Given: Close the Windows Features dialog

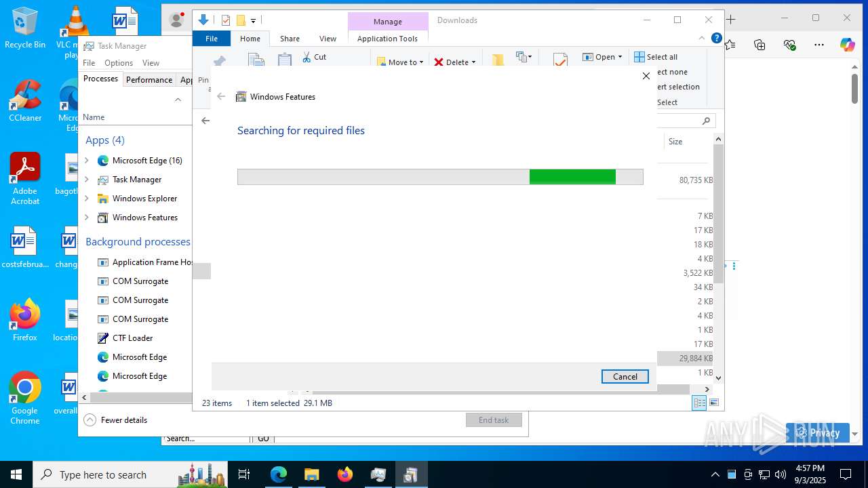Looking at the screenshot, I should (646, 76).
